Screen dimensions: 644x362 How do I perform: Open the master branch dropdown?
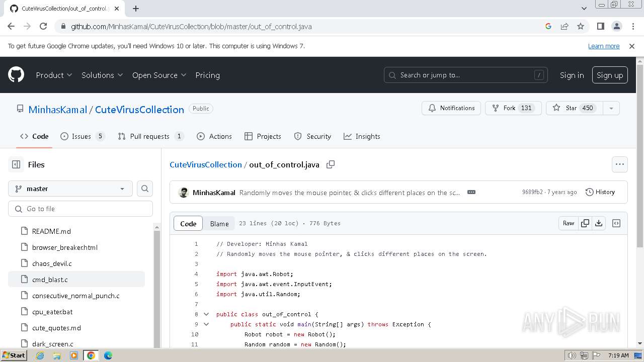tap(70, 189)
